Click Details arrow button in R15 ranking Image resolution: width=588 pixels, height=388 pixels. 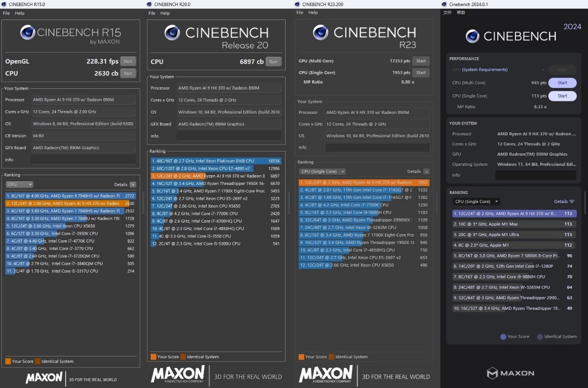[133, 184]
